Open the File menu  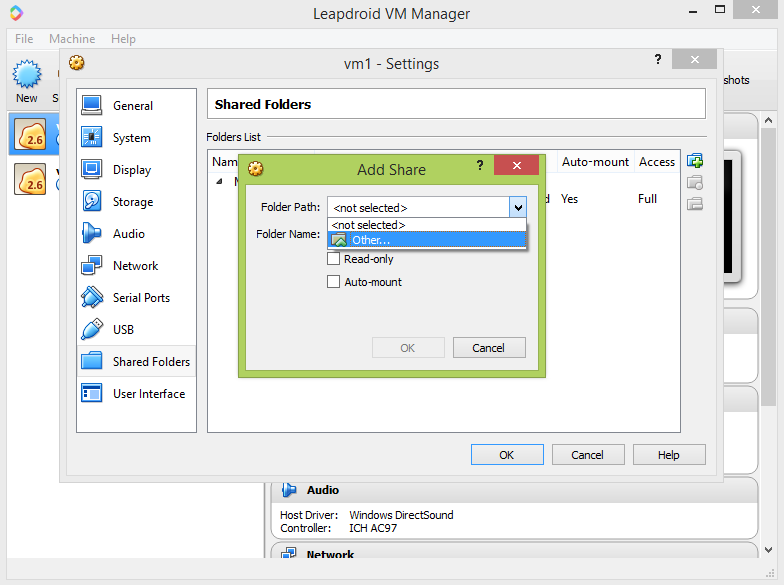click(24, 38)
